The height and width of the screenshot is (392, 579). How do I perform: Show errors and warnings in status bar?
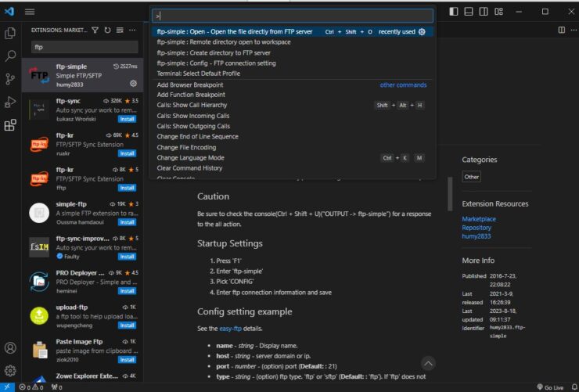[x=31, y=387]
